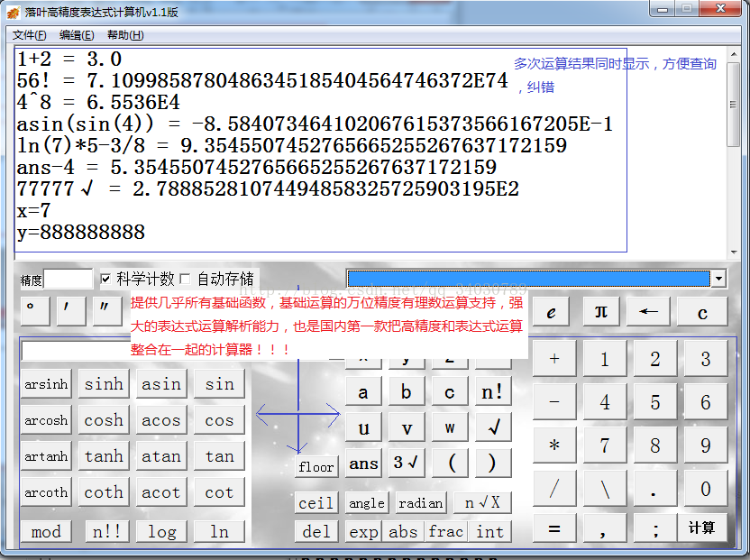Click the artanh function button
The height and width of the screenshot is (560, 750).
46,455
